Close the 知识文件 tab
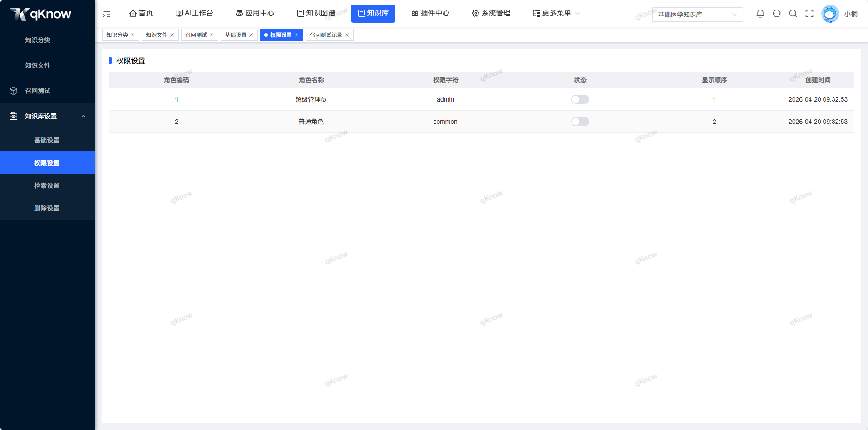The width and height of the screenshot is (868, 430). click(172, 35)
